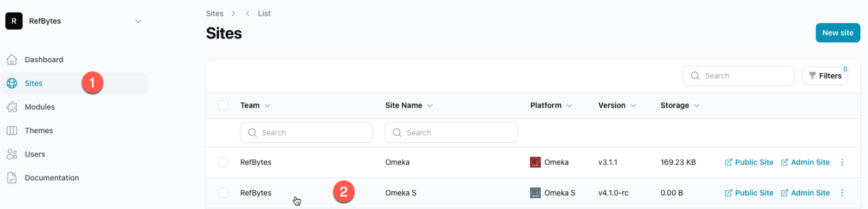Click the Documentation file icon
The image size is (868, 209).
point(12,178)
